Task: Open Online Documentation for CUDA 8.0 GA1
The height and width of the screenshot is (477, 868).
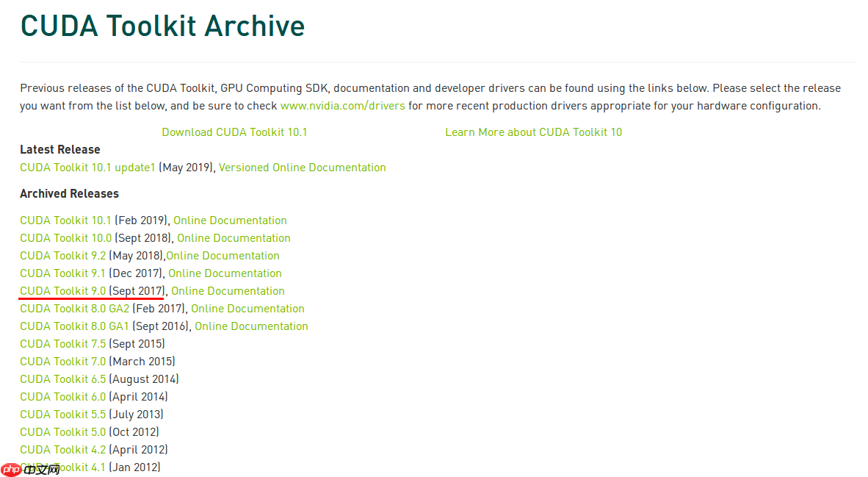Action: [x=251, y=326]
